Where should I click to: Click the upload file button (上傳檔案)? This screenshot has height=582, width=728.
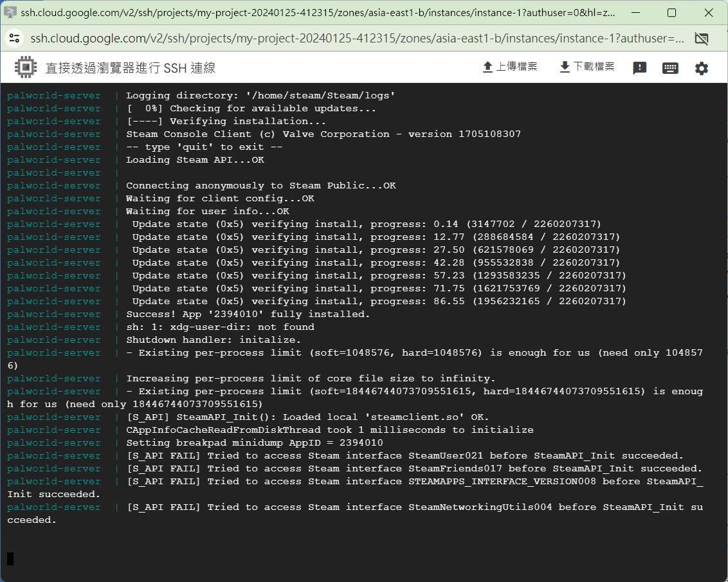pos(510,67)
